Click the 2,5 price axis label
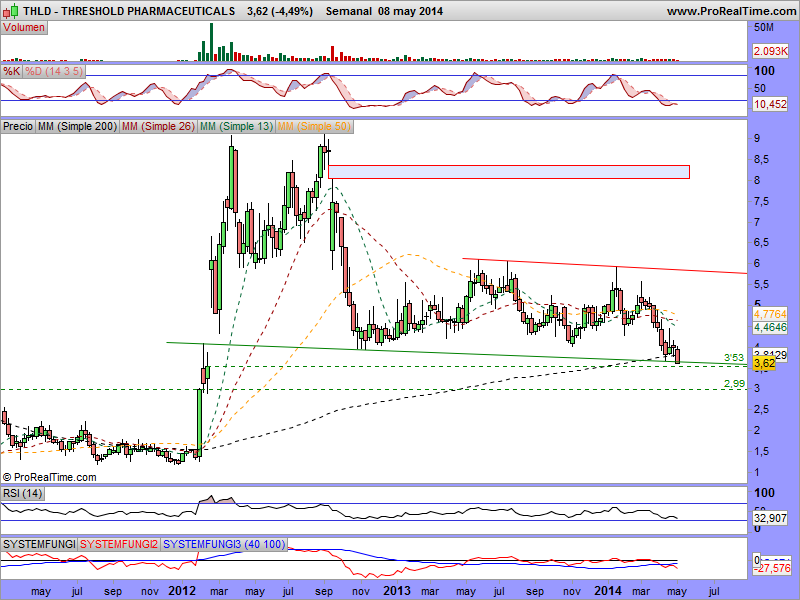This screenshot has height=600, width=800. [x=762, y=409]
